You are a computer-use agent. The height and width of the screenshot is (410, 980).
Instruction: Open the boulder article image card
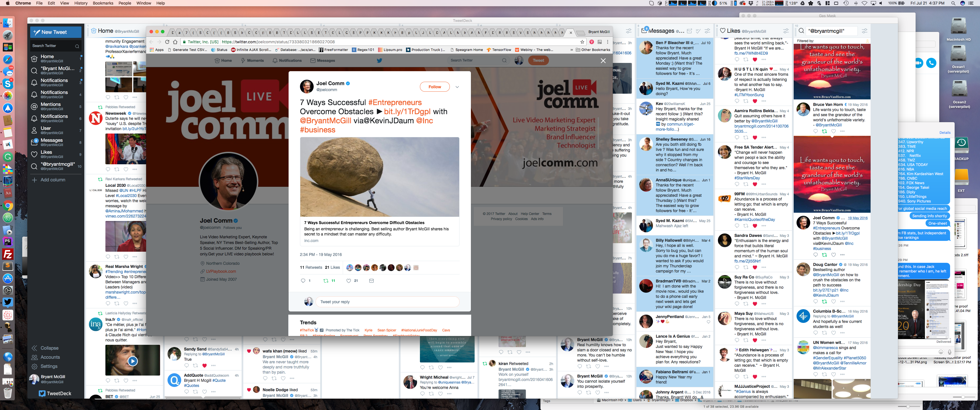[x=380, y=177]
